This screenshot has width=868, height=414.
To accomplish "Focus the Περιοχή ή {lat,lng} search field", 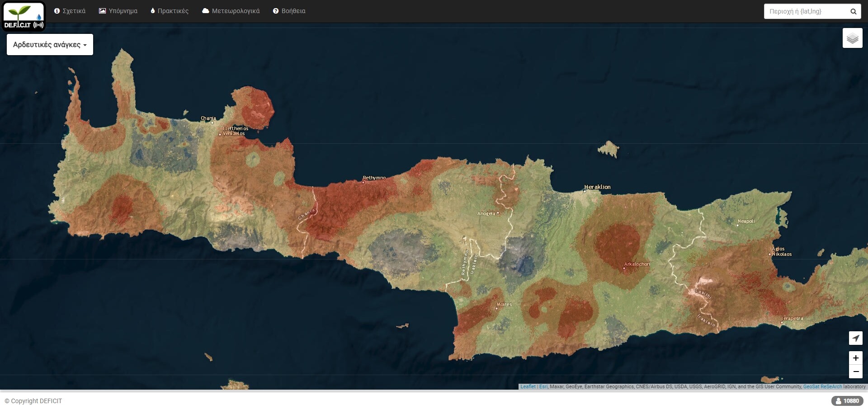I will (x=805, y=12).
